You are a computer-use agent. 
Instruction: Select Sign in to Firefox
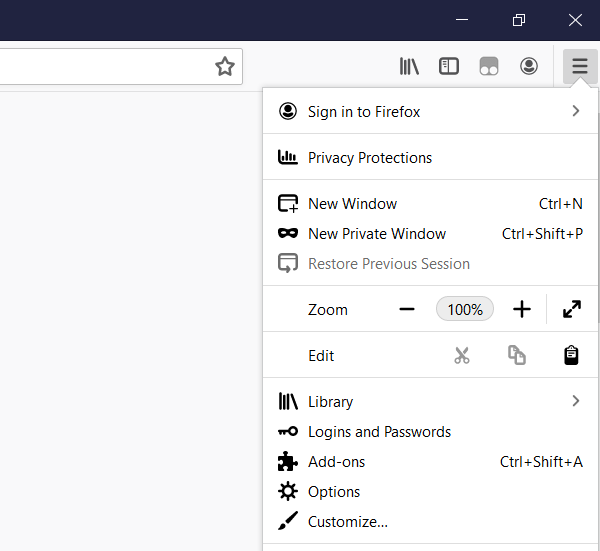pyautogui.click(x=430, y=112)
